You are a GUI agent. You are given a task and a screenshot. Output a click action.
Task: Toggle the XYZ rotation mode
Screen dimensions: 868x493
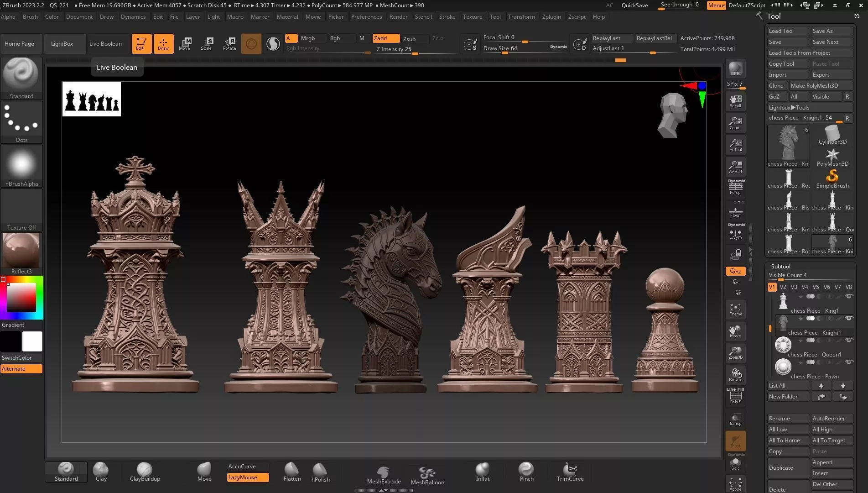pos(735,271)
